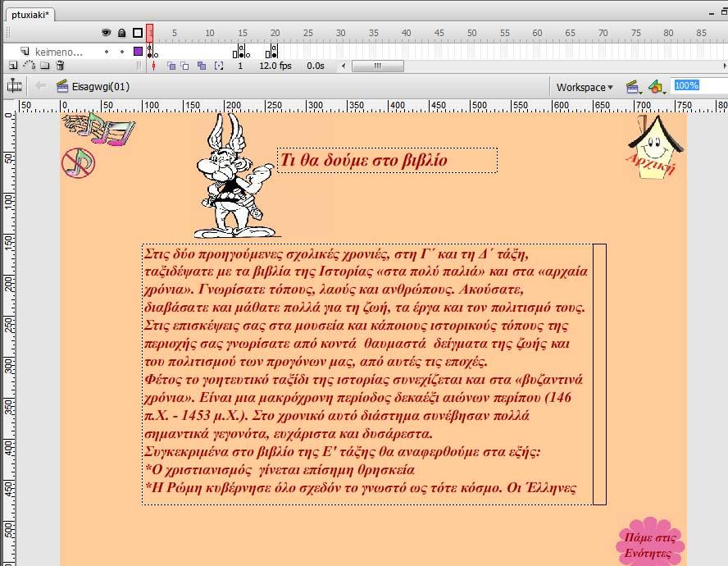728x566 pixels.
Task: Click frame 60 in the timeline ruler
Action: click(x=537, y=33)
